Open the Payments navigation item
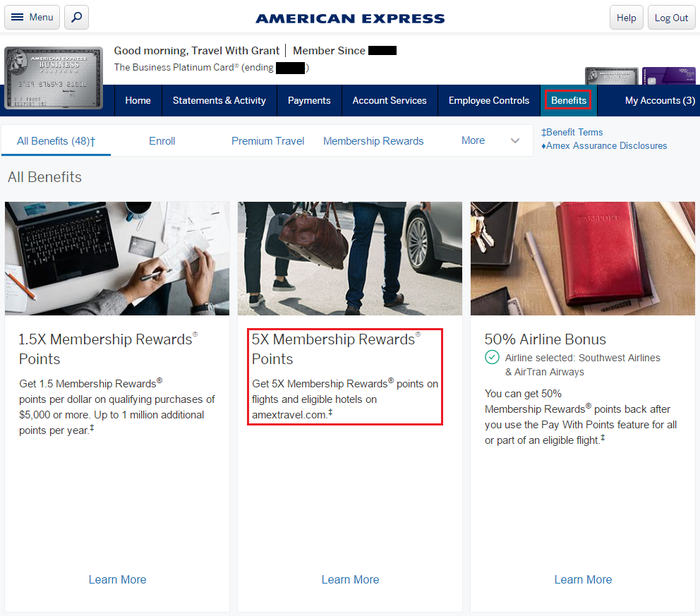Image resolution: width=700 pixels, height=616 pixels. (x=309, y=100)
